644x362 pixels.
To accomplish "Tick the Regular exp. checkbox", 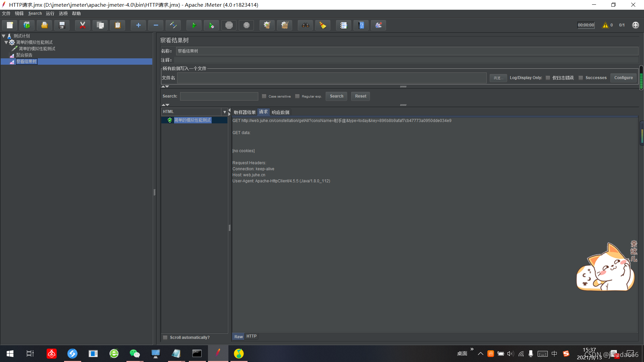I will point(297,96).
